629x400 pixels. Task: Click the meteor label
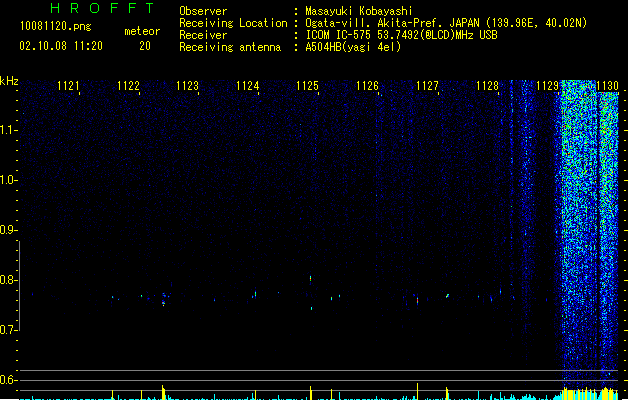142,31
